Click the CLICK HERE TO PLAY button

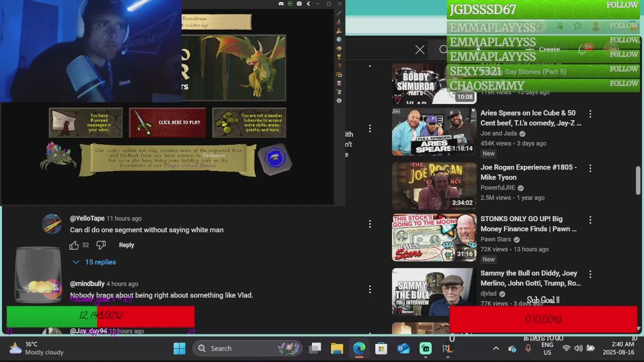[168, 123]
